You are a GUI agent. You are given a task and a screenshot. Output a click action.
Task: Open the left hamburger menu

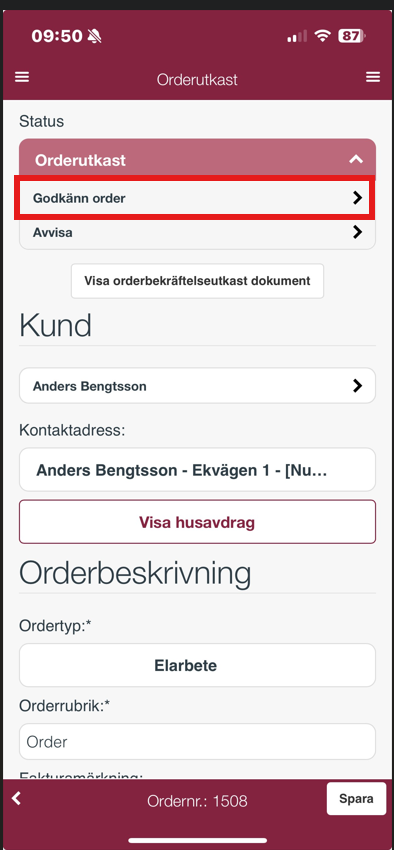[x=22, y=78]
